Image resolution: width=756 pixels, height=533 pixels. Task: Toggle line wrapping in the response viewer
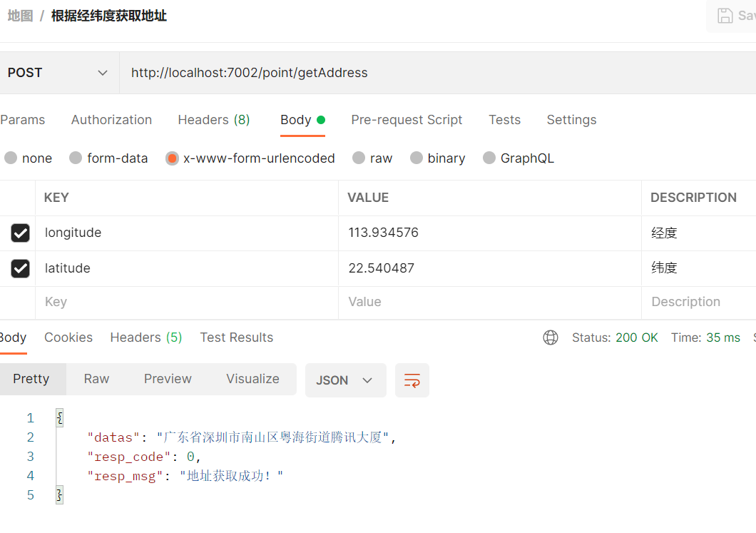(412, 380)
